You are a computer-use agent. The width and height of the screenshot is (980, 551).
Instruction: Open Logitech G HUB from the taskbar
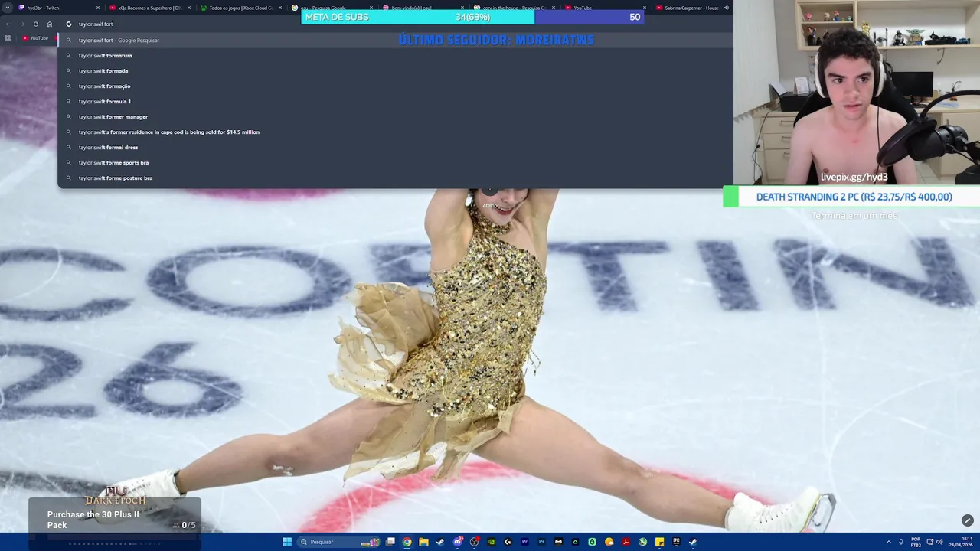click(508, 542)
